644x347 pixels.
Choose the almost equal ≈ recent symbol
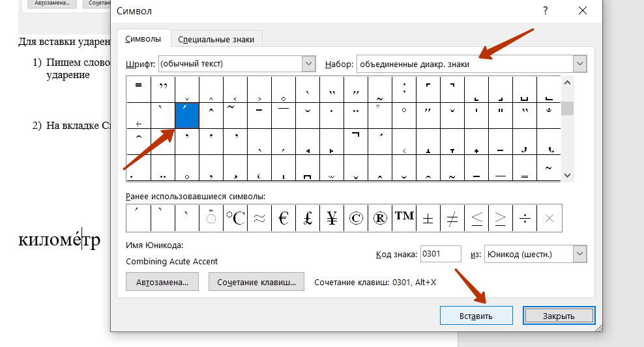(259, 218)
